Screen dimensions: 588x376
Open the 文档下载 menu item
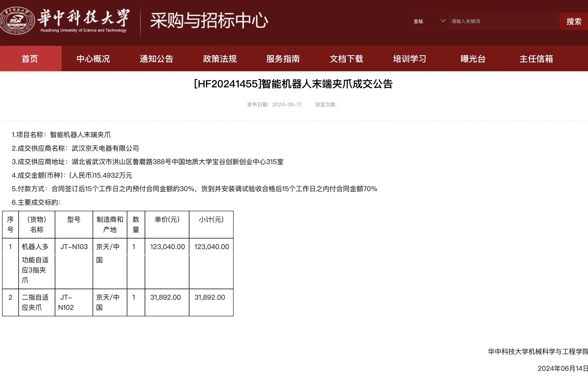coord(346,59)
